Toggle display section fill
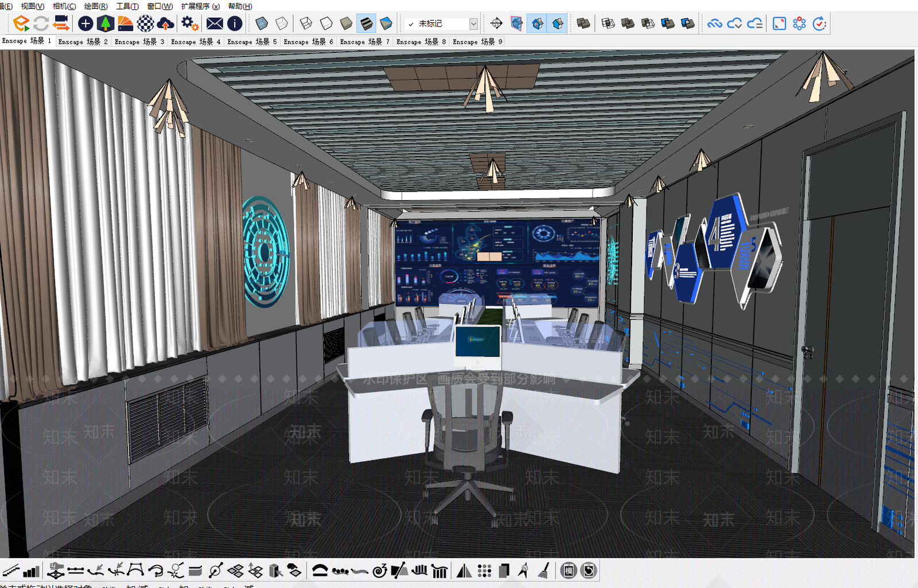 point(557,24)
